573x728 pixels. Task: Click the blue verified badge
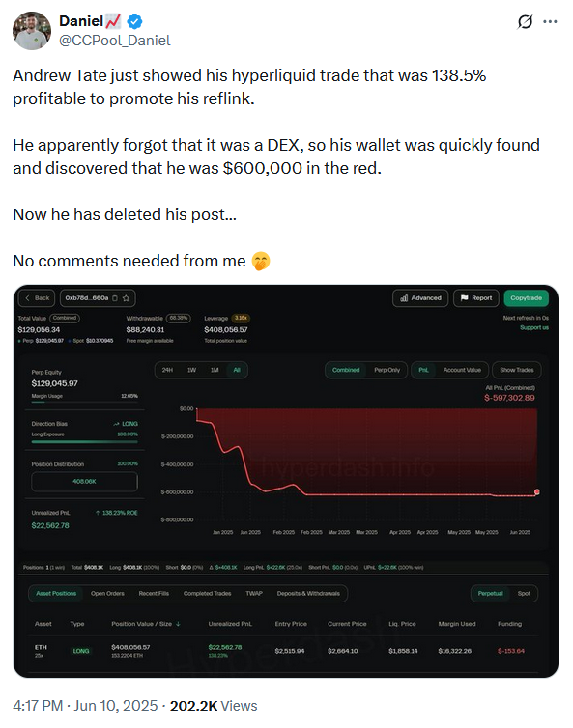click(x=134, y=21)
